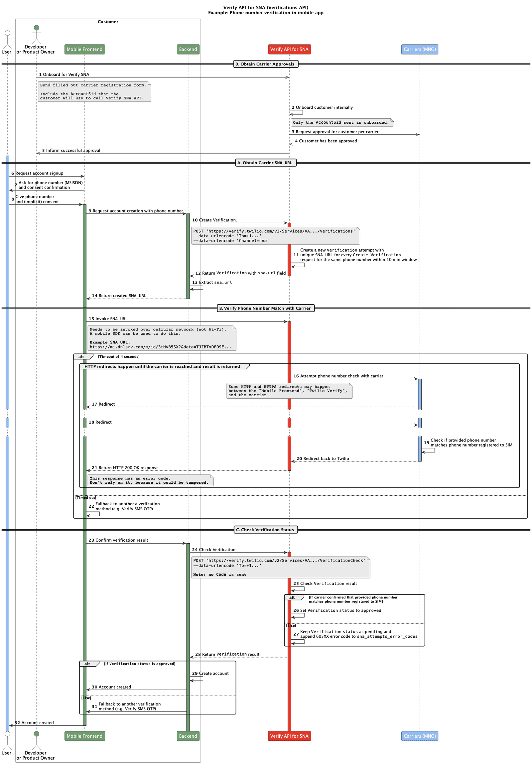Viewport: 532px width, 764px height.
Task: Select the bottom Mobile Frontend footer box
Action: pos(84,736)
